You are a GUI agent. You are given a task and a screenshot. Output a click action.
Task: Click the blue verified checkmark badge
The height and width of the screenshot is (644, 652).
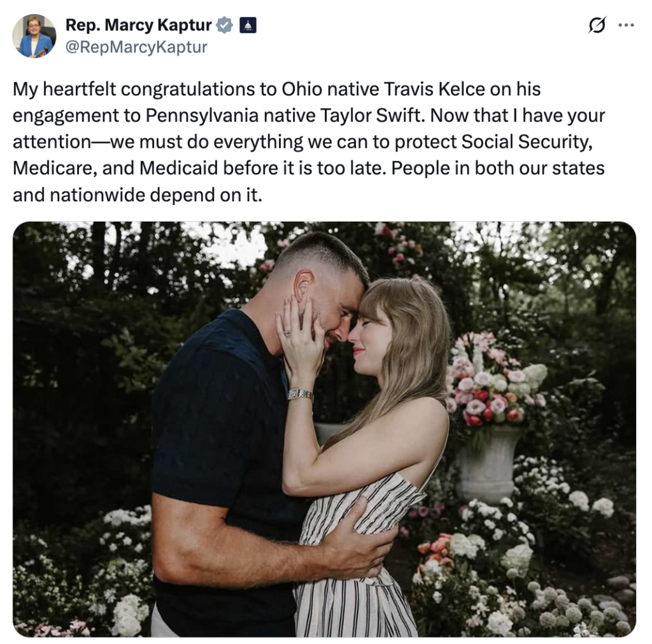coord(223,25)
